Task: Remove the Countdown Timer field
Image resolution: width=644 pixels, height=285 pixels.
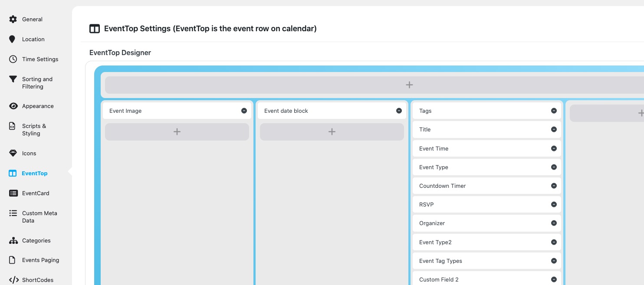Action: (554, 186)
